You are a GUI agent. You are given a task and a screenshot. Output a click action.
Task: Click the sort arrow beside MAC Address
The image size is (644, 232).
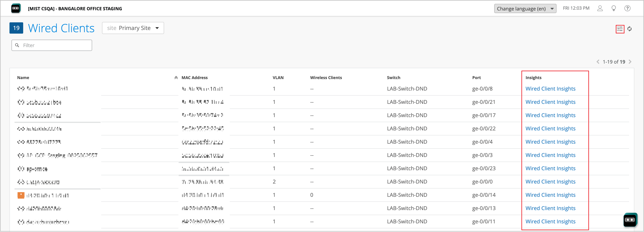tap(176, 78)
